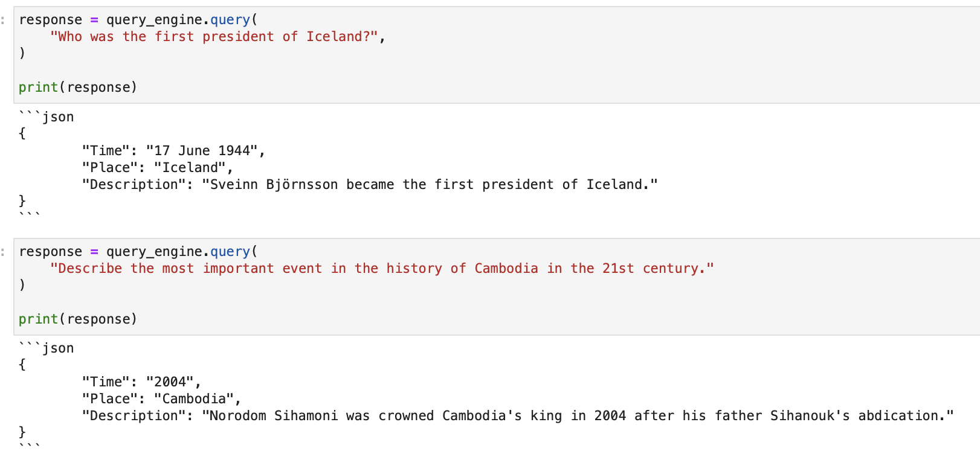980x454 pixels.
Task: Click the opening brace of Iceland output
Action: 22,133
